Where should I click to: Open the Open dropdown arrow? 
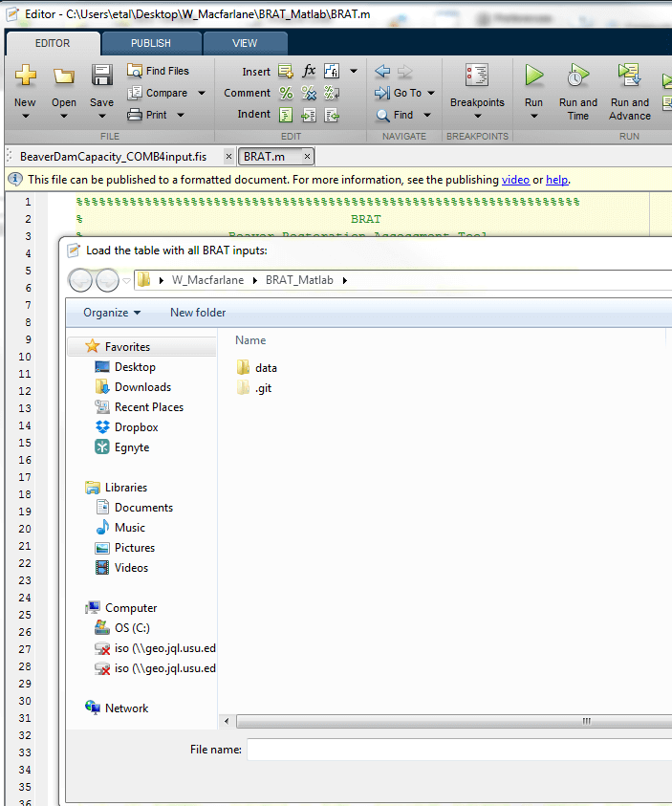(64, 117)
